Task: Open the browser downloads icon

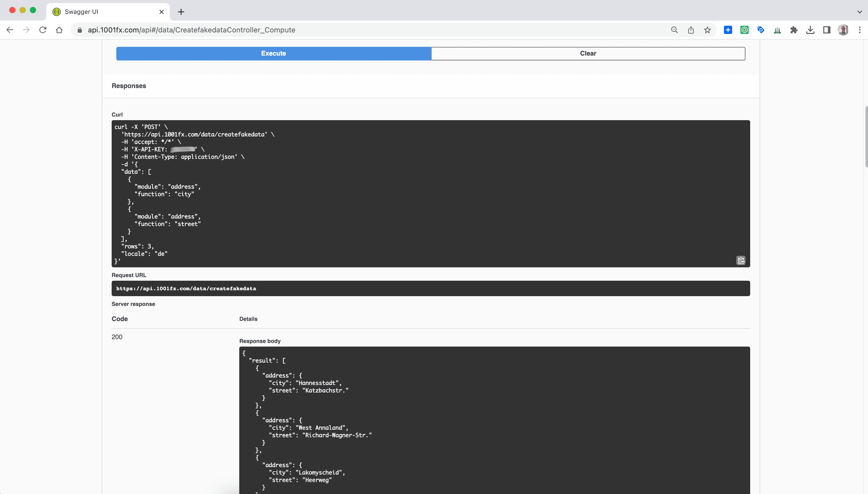Action: pos(810,30)
